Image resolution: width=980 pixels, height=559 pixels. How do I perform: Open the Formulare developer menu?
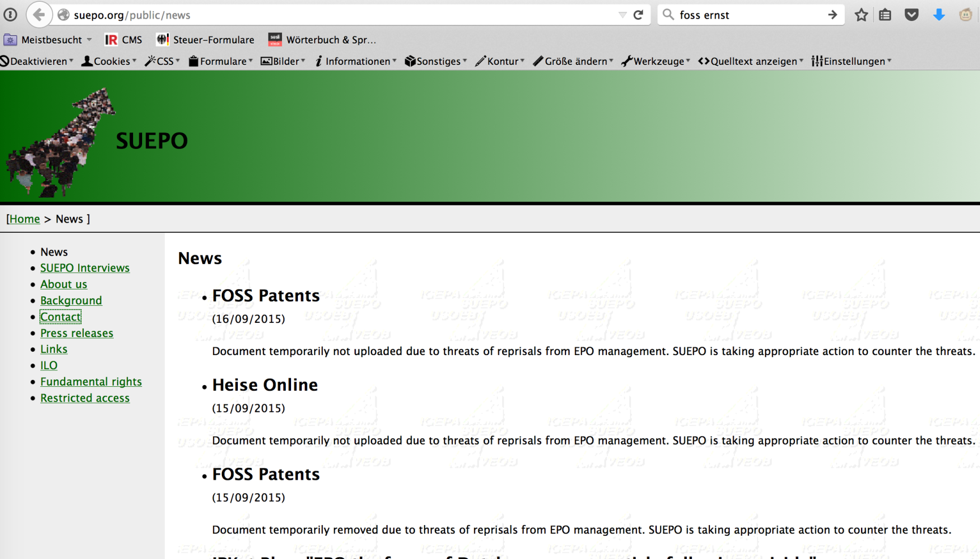[221, 61]
